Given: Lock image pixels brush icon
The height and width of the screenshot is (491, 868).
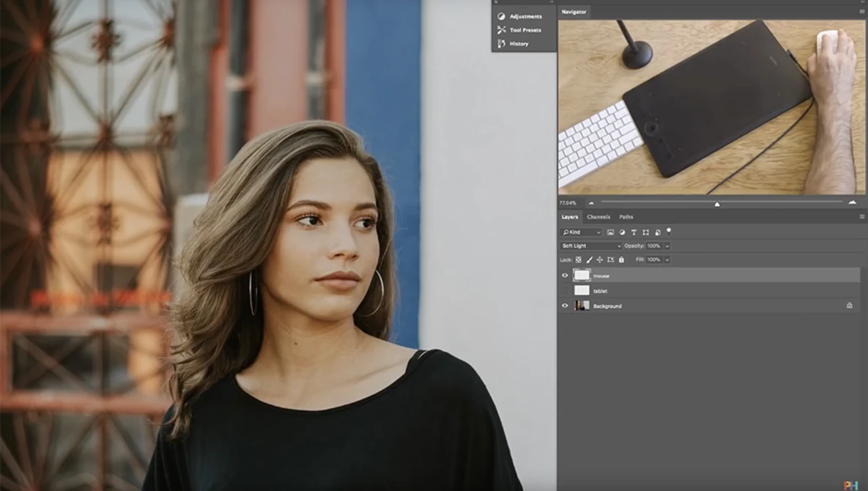Looking at the screenshot, I should tap(589, 259).
